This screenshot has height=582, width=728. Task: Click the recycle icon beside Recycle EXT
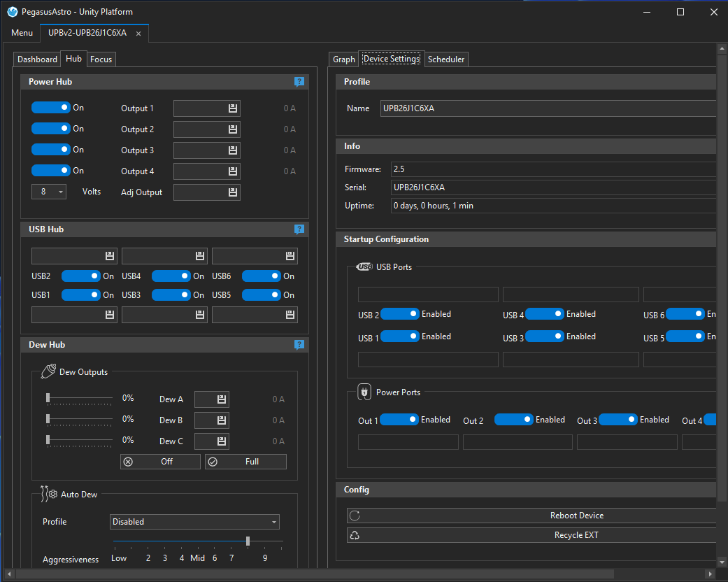pos(354,534)
